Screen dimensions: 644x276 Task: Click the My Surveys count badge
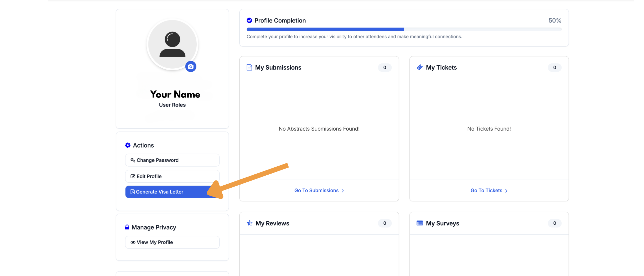point(554,223)
